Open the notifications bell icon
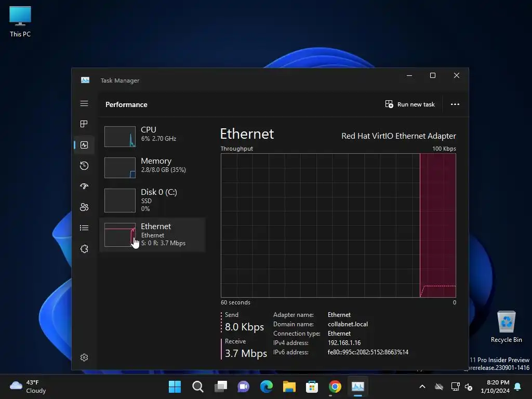This screenshot has width=532, height=399. tap(518, 387)
